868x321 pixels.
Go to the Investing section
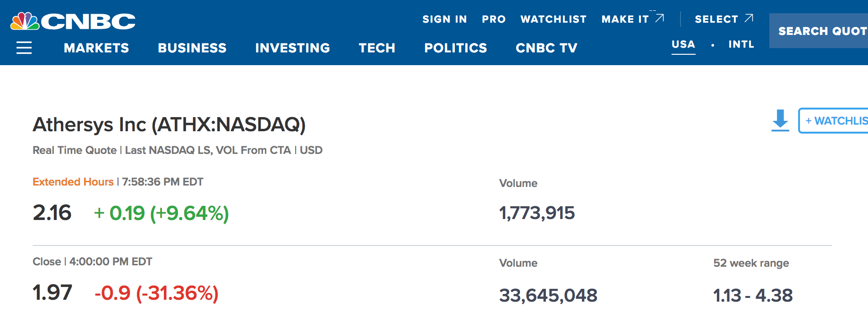coord(292,48)
